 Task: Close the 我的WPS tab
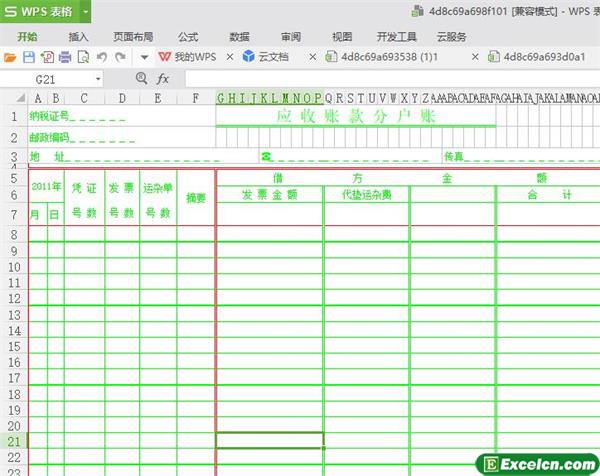pyautogui.click(x=230, y=57)
